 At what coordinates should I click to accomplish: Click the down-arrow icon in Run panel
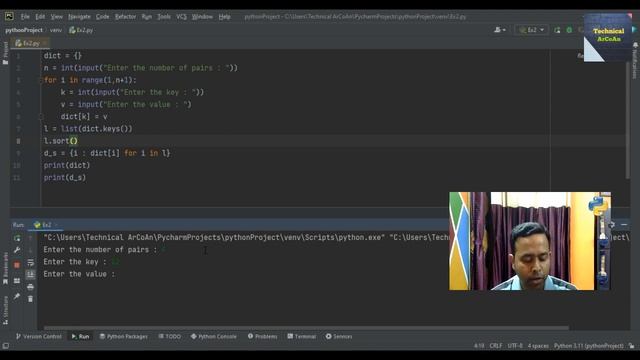[31, 250]
